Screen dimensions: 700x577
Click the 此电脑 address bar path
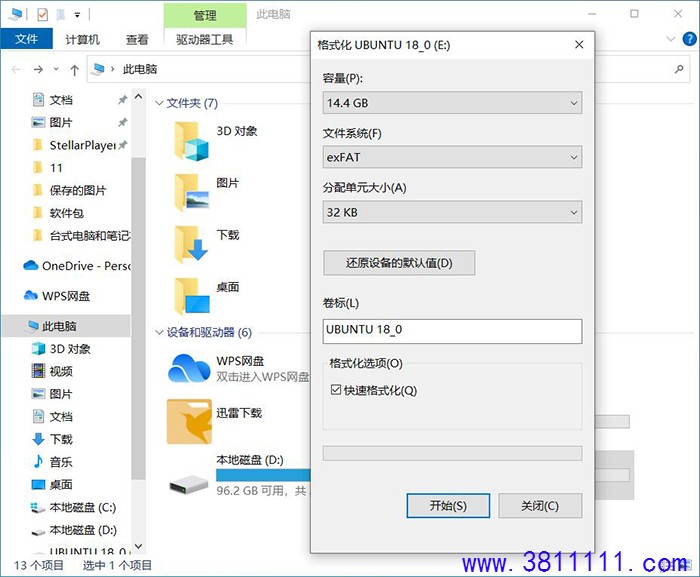pos(140,69)
